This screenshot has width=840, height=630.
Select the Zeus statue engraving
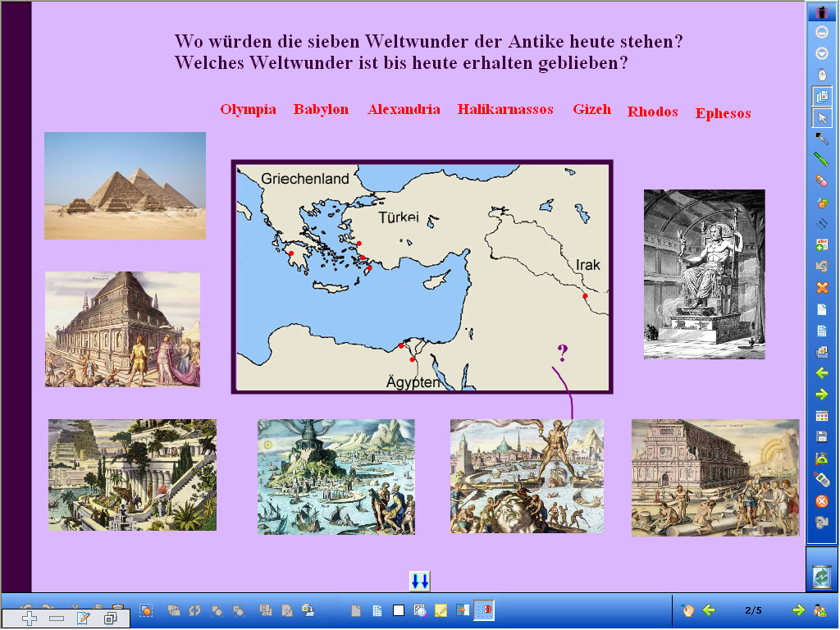point(705,274)
